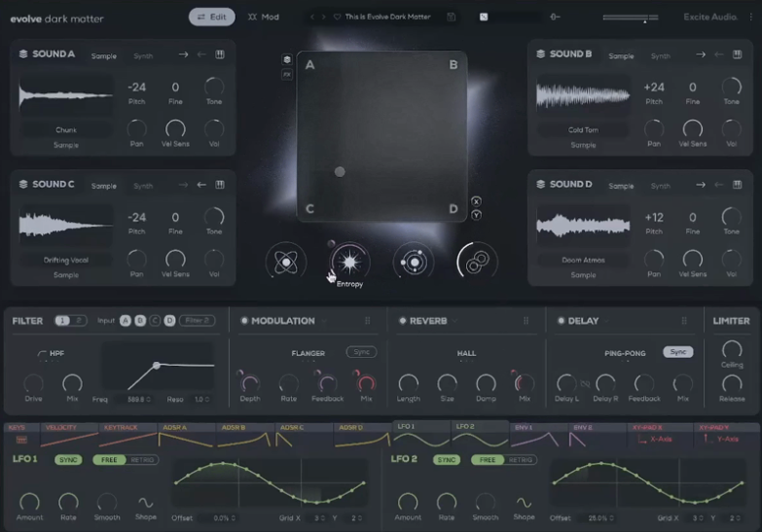Click the Reverb Mix knob

click(x=525, y=383)
